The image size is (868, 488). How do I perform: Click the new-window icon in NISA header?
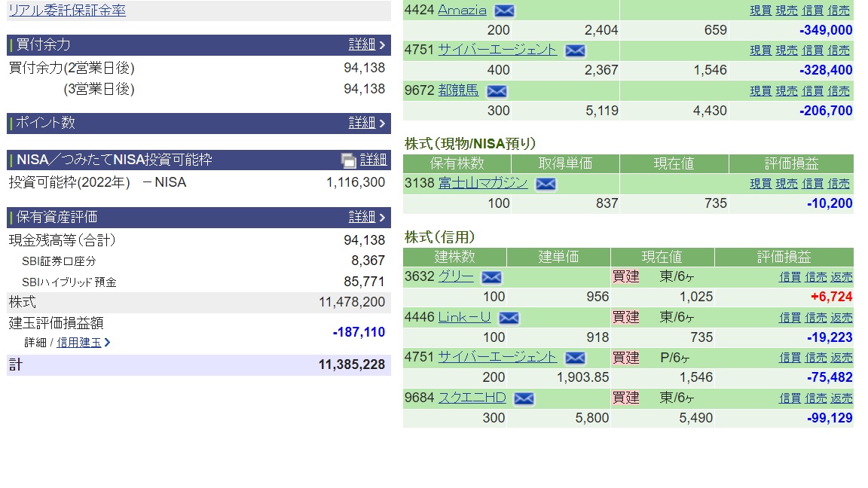coord(348,160)
